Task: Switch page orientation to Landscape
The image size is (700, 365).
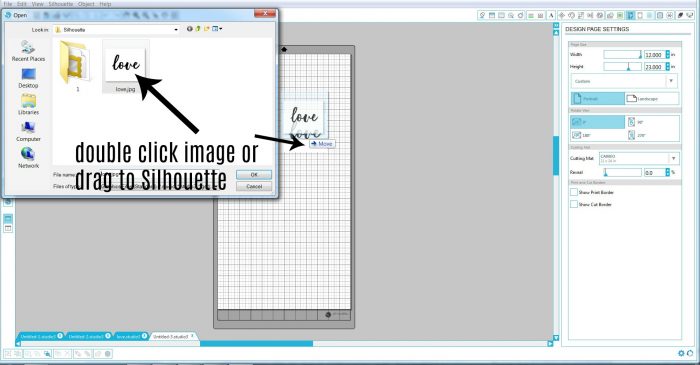Action: tap(651, 98)
